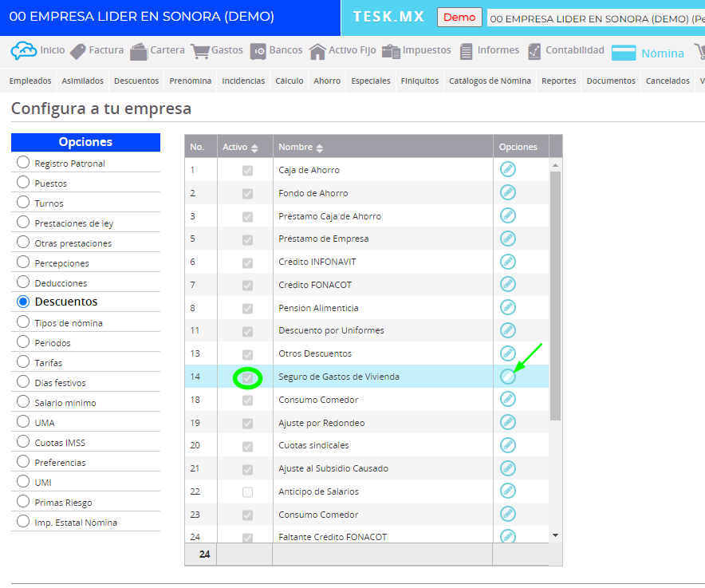705x588 pixels.
Task: Click the discounts table vertical scrollbar thumb
Action: click(555, 295)
